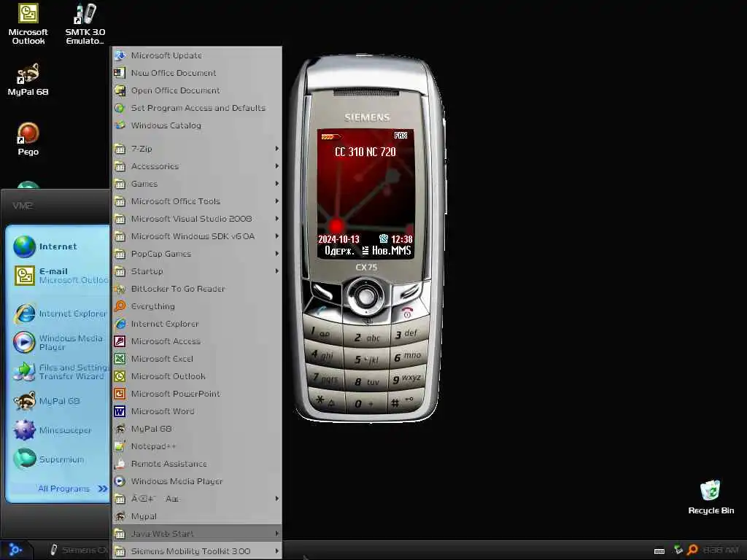Open the Recycle Bin
The width and height of the screenshot is (747, 560).
pos(711,497)
